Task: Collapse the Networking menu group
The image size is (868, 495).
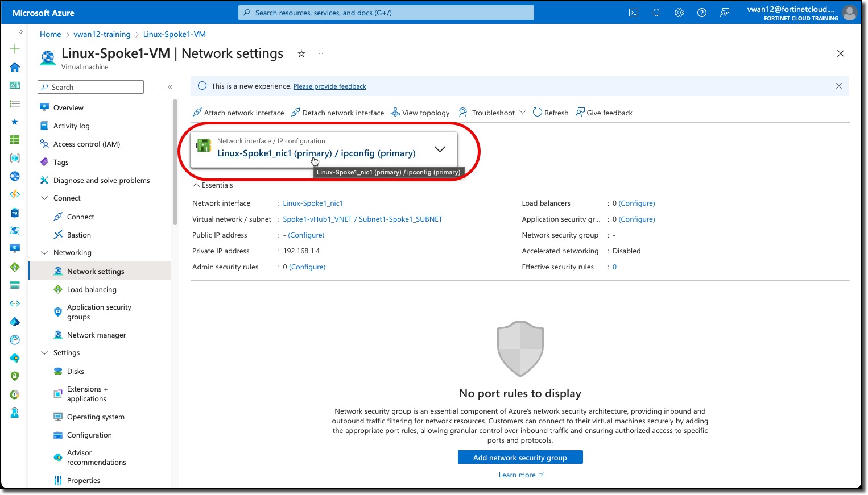Action: (44, 252)
